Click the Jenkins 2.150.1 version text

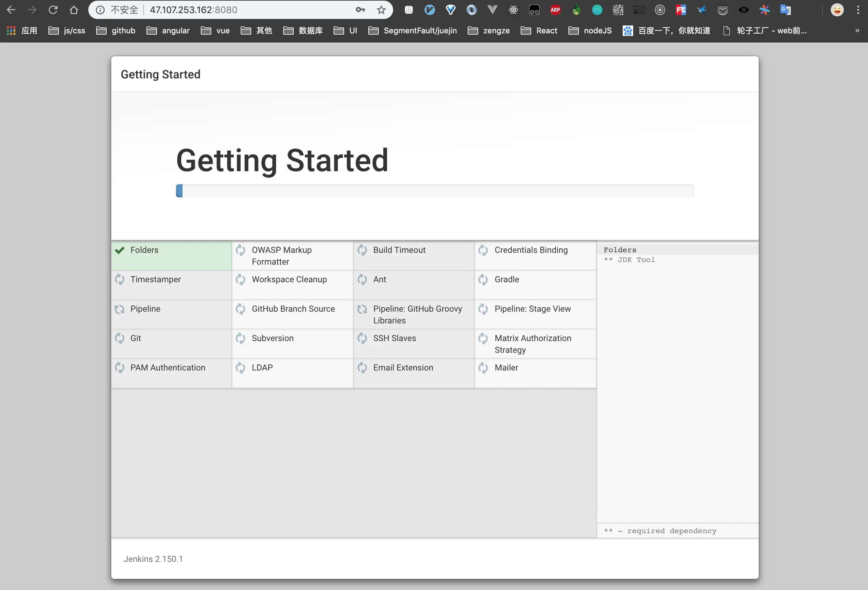pyautogui.click(x=153, y=559)
